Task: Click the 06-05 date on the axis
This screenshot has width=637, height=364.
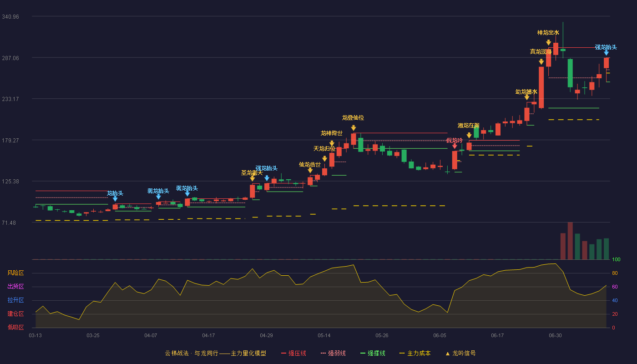Action: [x=440, y=335]
